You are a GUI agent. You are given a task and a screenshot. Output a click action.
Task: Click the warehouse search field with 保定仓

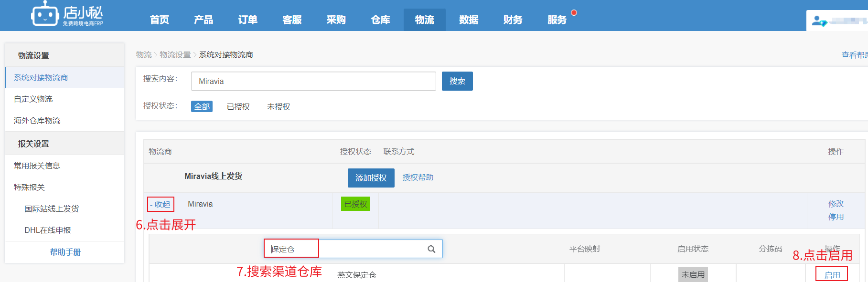[x=353, y=249]
